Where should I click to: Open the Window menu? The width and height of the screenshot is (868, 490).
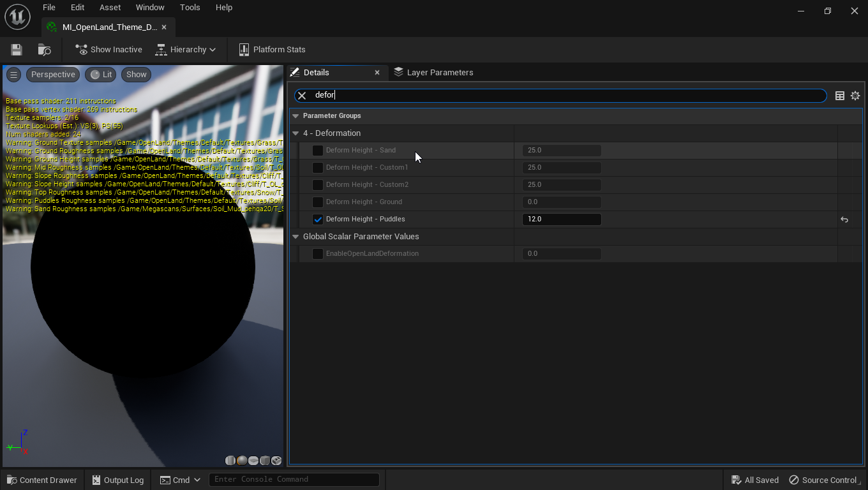[x=150, y=7]
